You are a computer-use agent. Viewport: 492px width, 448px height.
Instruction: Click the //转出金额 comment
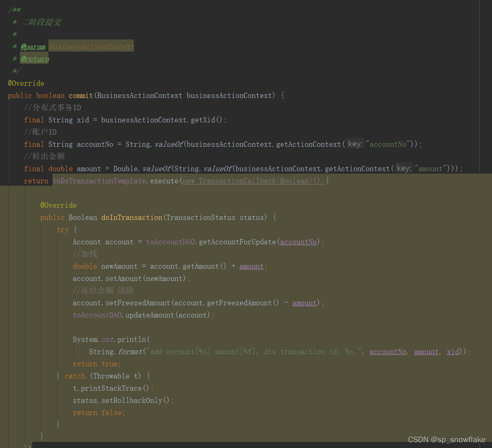point(44,157)
